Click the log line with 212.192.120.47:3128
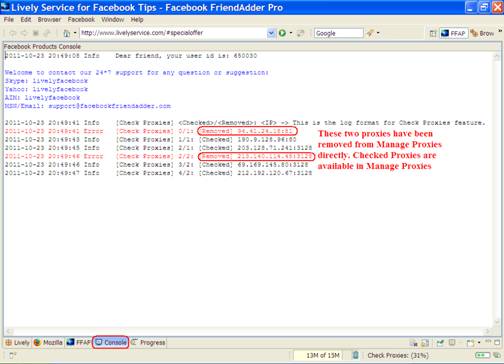Viewport: 504px width, 364px height. pos(158,173)
